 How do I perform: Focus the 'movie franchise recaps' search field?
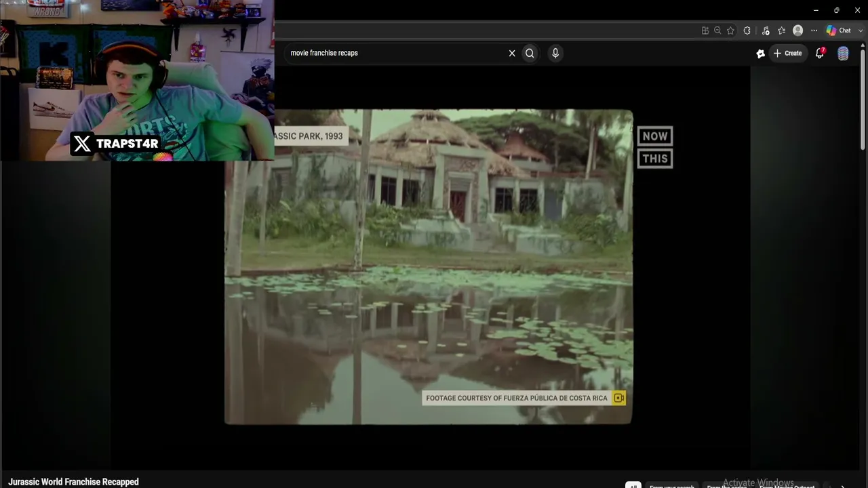(397, 53)
